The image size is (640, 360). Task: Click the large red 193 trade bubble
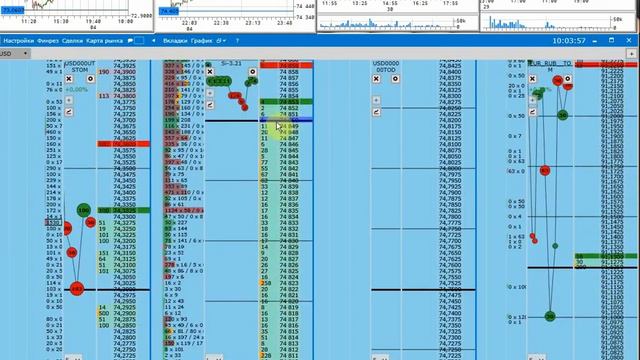point(77,289)
